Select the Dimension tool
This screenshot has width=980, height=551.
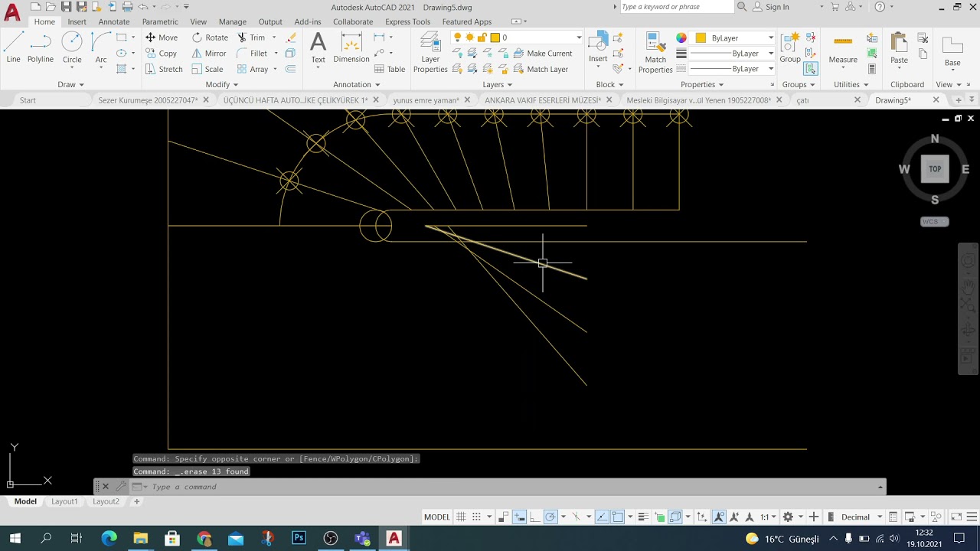pos(351,47)
